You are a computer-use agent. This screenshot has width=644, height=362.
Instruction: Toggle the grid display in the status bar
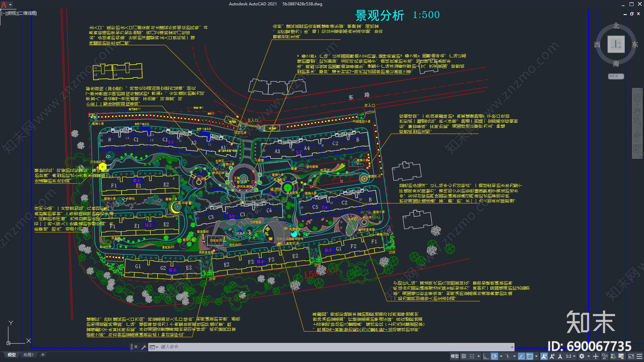464,356
